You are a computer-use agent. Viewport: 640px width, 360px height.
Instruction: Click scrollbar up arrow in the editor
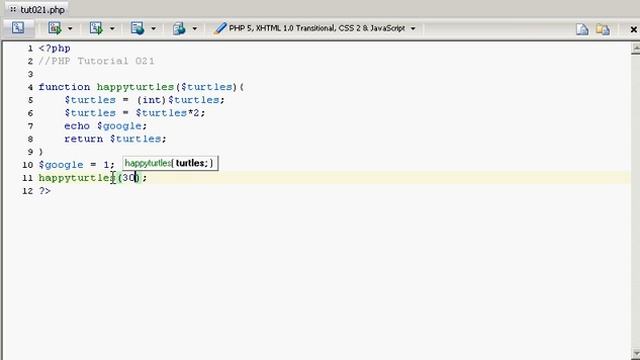[x=636, y=49]
